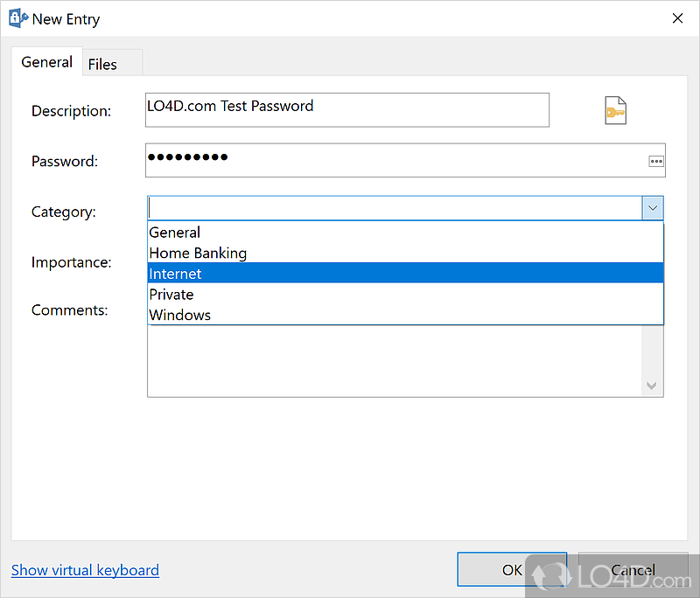Switch to the General tab

(47, 62)
